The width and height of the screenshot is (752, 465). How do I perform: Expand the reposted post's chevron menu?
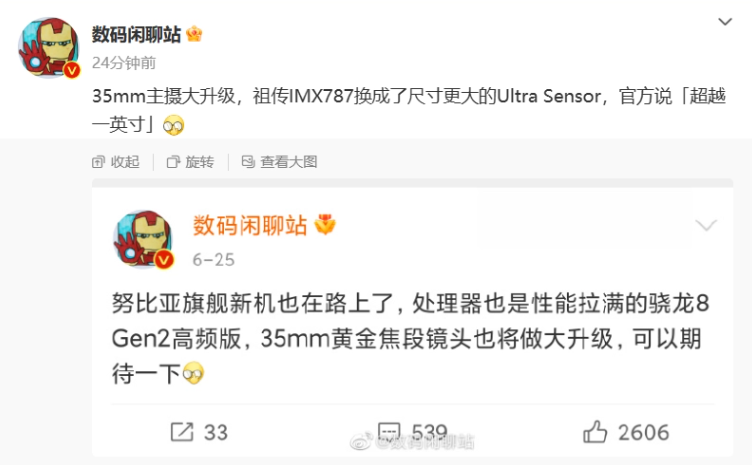tap(706, 225)
